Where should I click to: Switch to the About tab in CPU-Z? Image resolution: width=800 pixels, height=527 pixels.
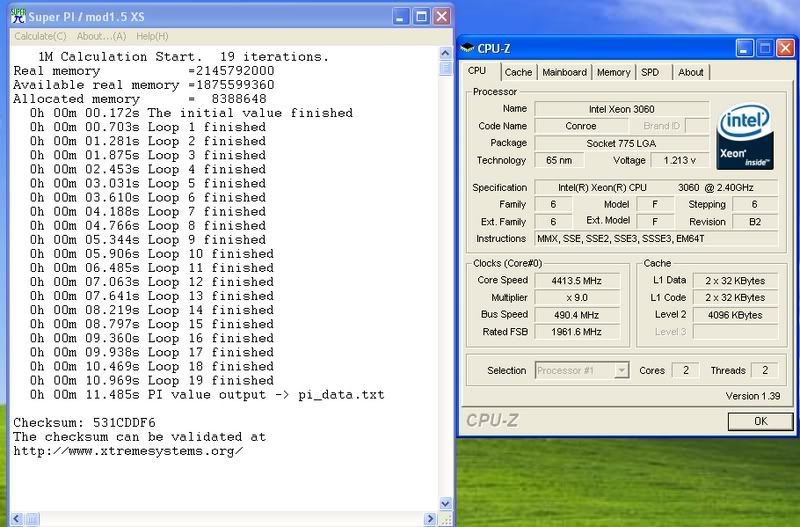pyautogui.click(x=690, y=72)
